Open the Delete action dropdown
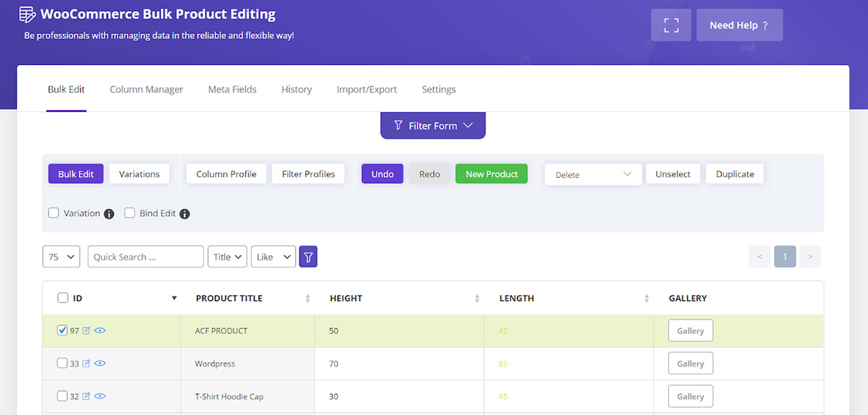Image resolution: width=868 pixels, height=415 pixels. (593, 174)
